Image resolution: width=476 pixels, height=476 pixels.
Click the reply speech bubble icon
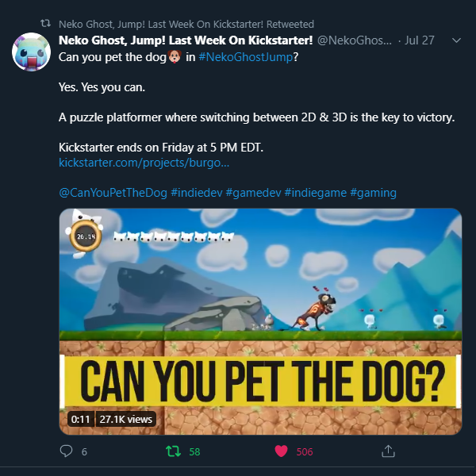(66, 451)
